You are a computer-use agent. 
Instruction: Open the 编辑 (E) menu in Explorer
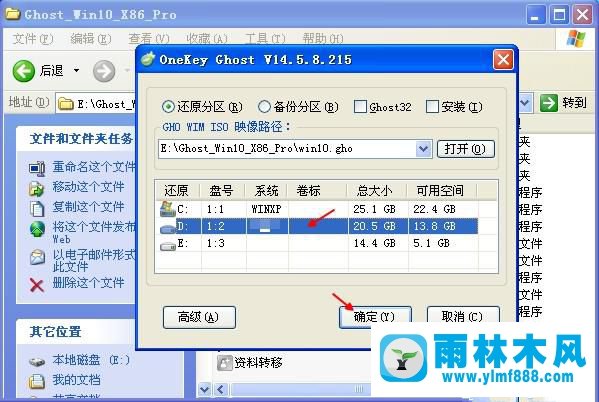pyautogui.click(x=91, y=39)
